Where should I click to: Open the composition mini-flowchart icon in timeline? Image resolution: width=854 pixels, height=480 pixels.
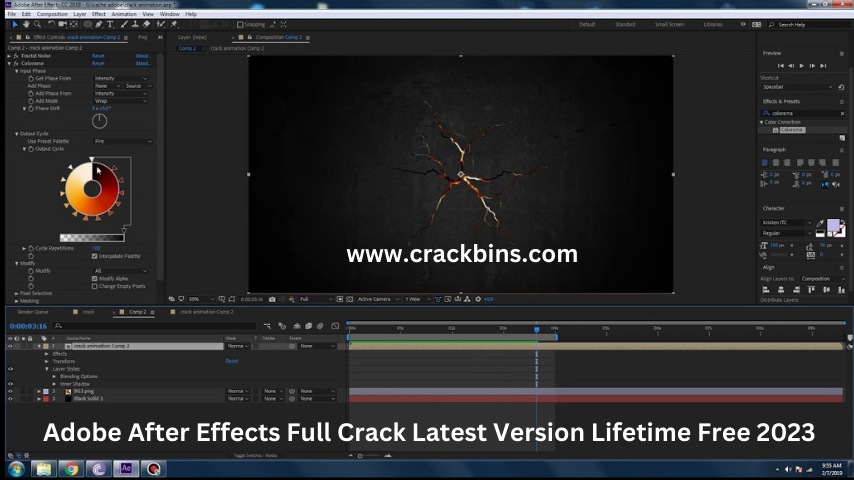tap(267, 326)
